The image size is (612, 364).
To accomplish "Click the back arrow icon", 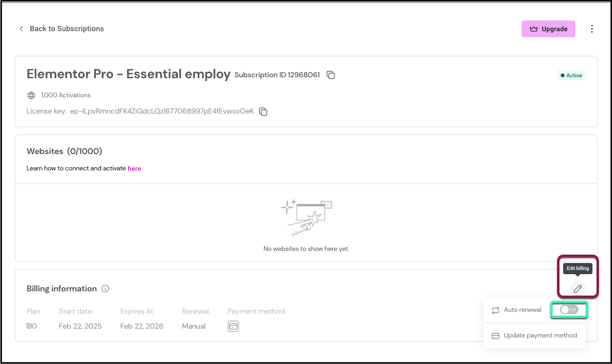I will 21,29.
